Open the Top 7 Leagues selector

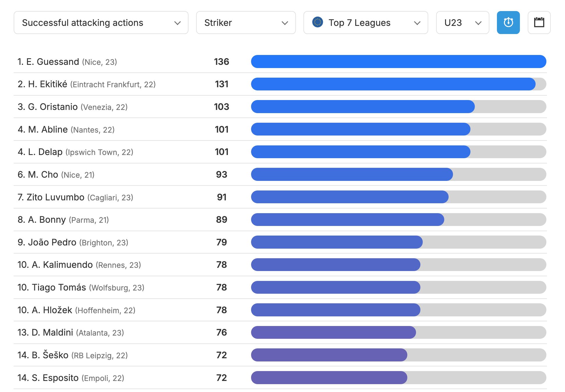(x=365, y=23)
